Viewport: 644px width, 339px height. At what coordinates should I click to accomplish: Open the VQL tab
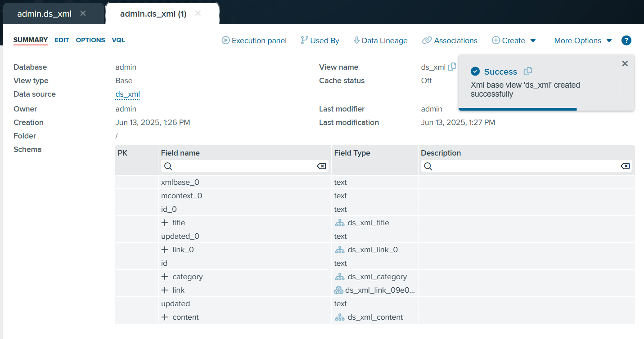pyautogui.click(x=118, y=40)
